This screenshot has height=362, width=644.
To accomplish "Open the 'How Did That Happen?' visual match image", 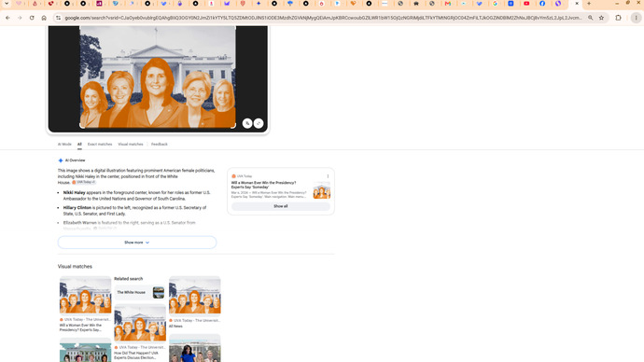I will [x=140, y=323].
